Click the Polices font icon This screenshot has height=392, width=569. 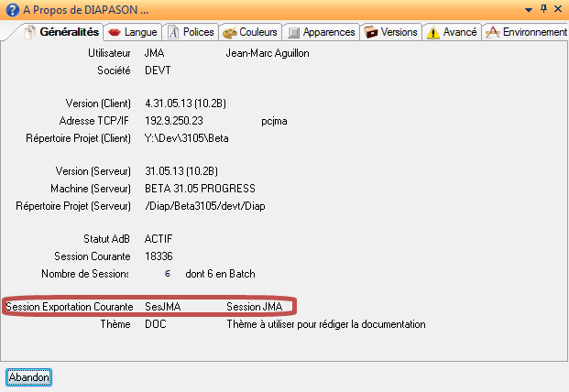pyautogui.click(x=173, y=32)
